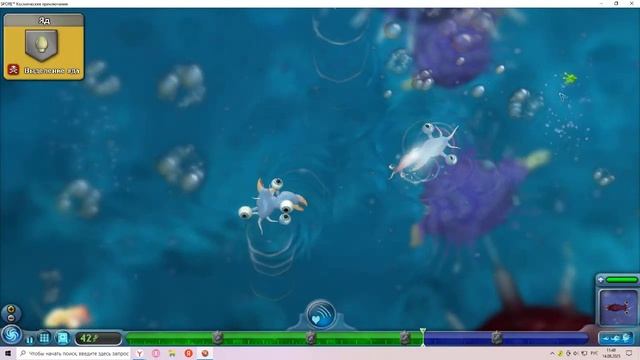Viewport: 640px width, 360px height.
Task: Click the milestone marker on the blue progress section
Action: click(x=497, y=338)
